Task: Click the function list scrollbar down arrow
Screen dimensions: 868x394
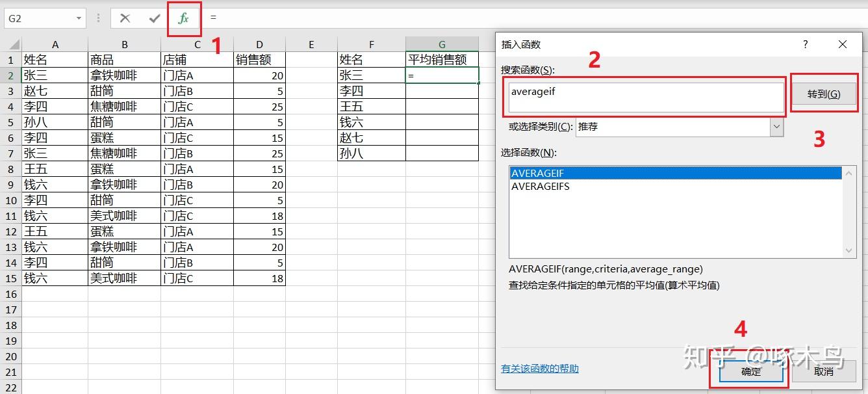Action: [x=849, y=251]
